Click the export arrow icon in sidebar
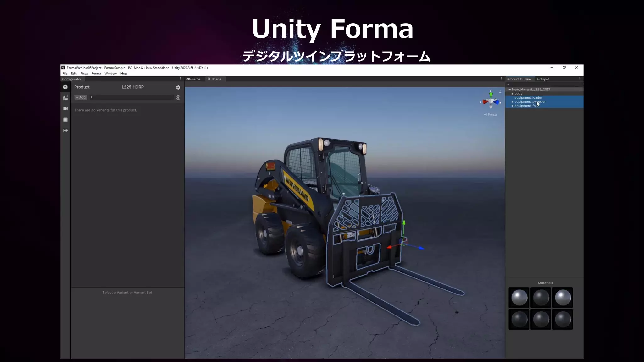The image size is (644, 362). pos(65,130)
